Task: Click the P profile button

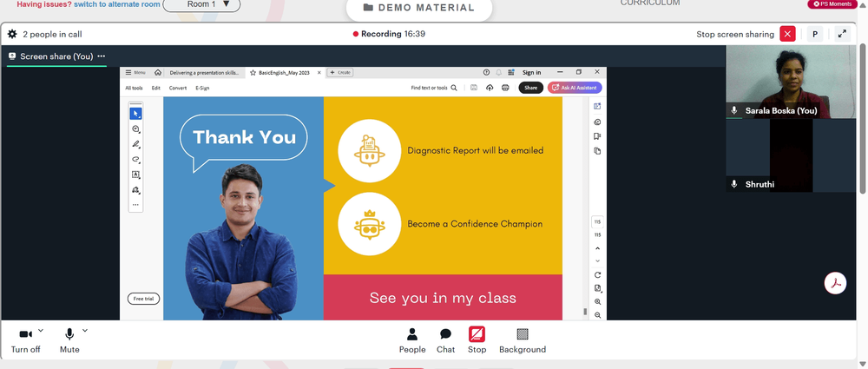Action: coord(815,34)
